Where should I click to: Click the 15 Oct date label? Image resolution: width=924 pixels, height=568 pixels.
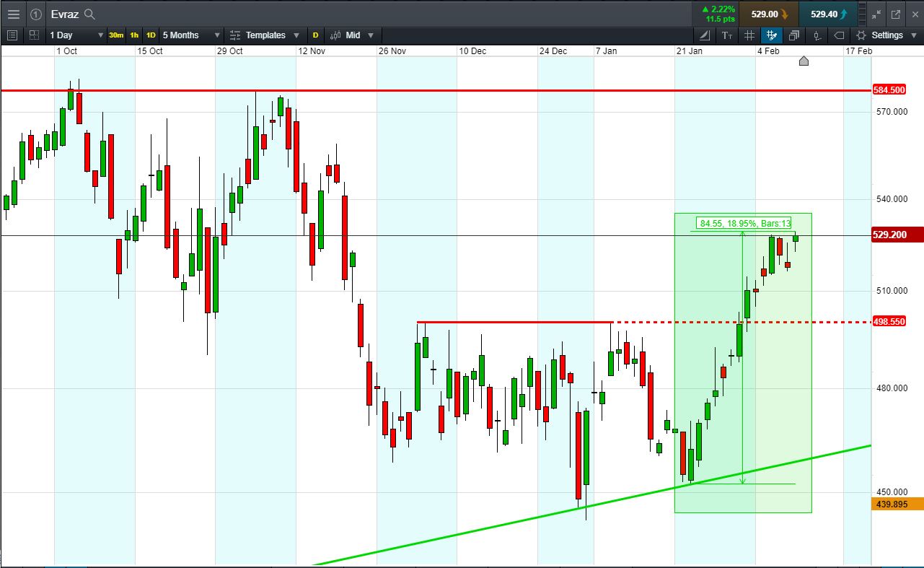tap(149, 51)
